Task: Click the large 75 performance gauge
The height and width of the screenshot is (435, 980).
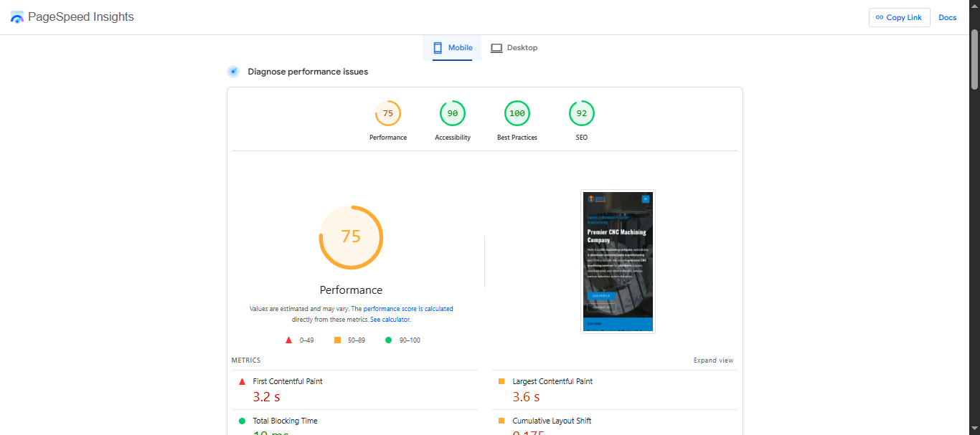Action: (x=351, y=237)
